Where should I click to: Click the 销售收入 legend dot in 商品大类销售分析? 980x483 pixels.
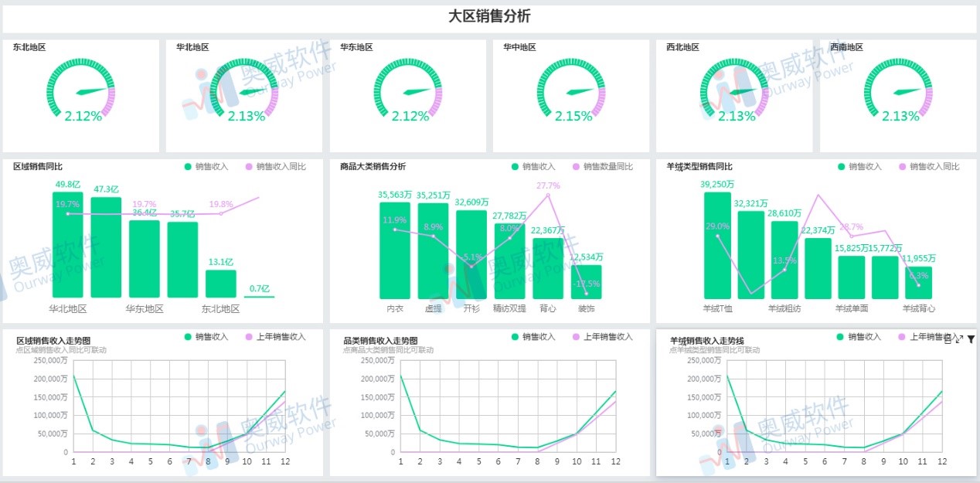516,165
